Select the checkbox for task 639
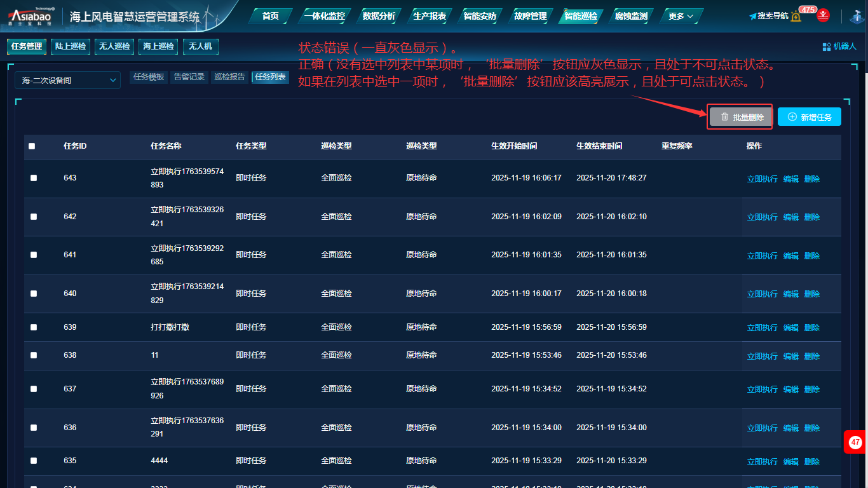This screenshot has width=868, height=488. [x=34, y=327]
